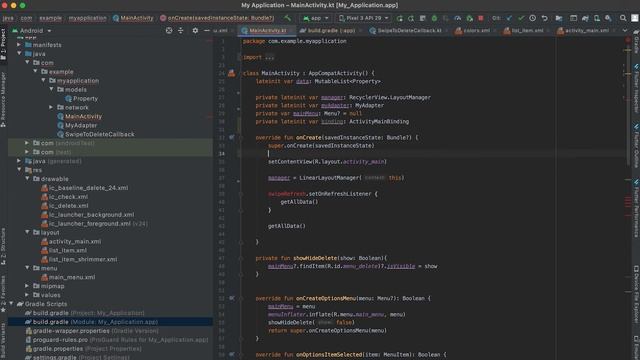Screen dimensions: 640x360
Task: Click the Git Rollback undo arrow
Action: [544, 18]
